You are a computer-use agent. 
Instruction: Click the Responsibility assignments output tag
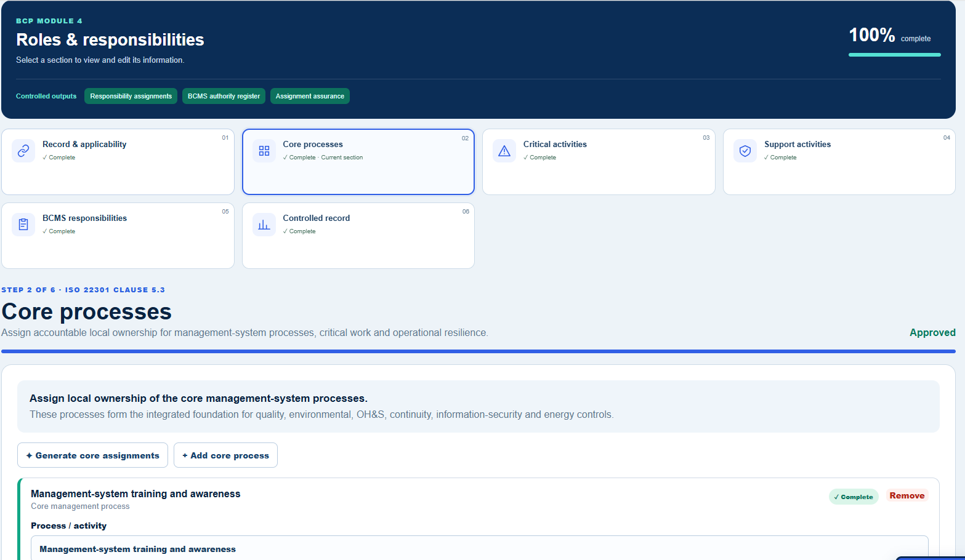131,96
